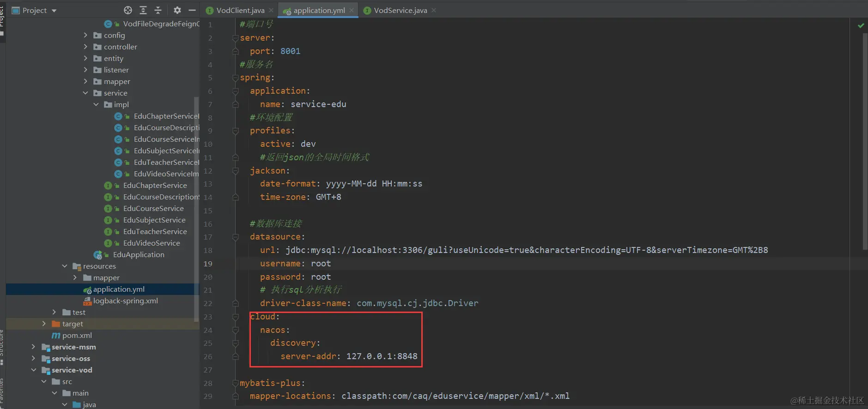Toggle fold marker at discovery line
The width and height of the screenshot is (868, 409).
coord(235,343)
